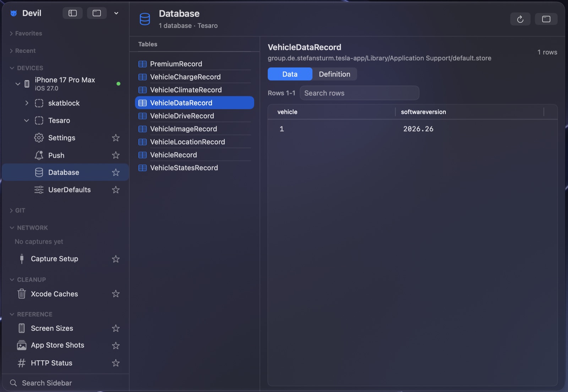The height and width of the screenshot is (392, 568).
Task: Favorite Screen Sizes with its star
Action: [116, 328]
